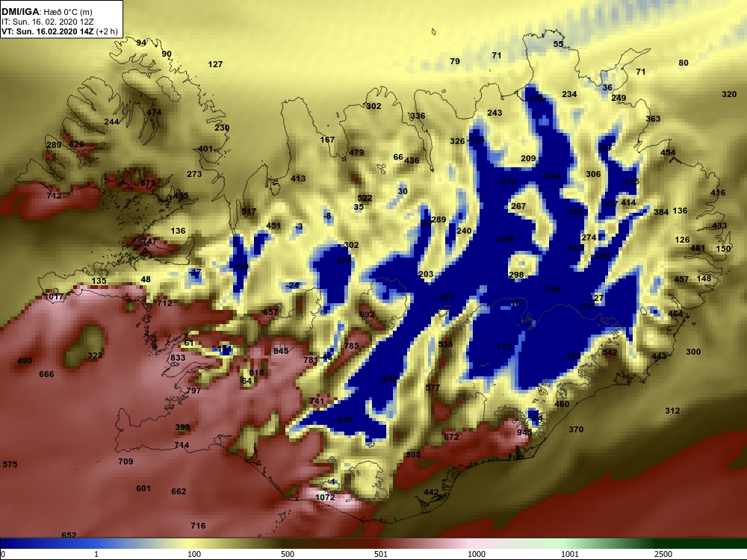Click the map value '1017' on the west coast

(53, 296)
